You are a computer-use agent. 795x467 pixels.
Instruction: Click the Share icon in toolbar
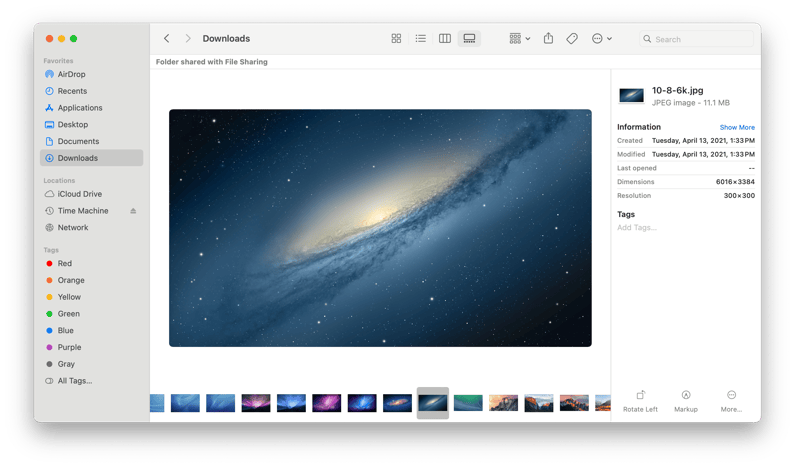pyautogui.click(x=548, y=39)
